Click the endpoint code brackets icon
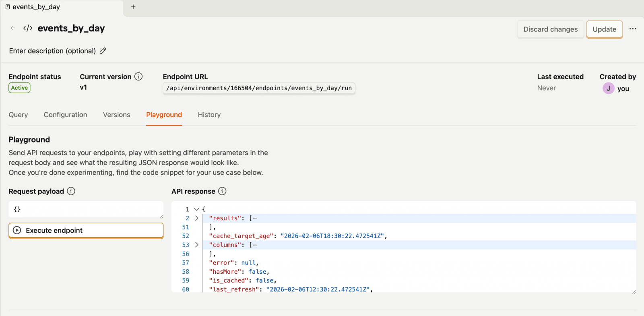 click(28, 28)
